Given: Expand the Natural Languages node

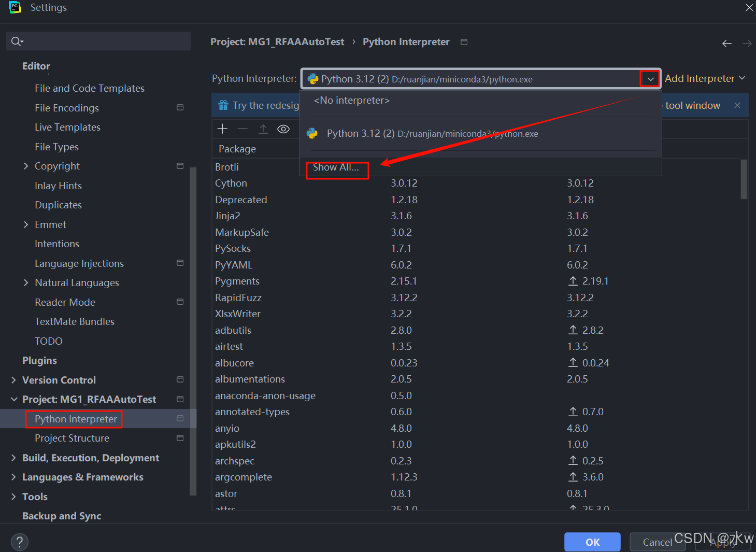Looking at the screenshot, I should click(x=26, y=282).
